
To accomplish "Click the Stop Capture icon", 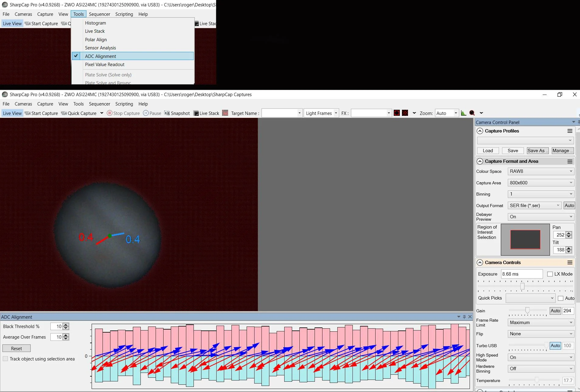I will 123,113.
